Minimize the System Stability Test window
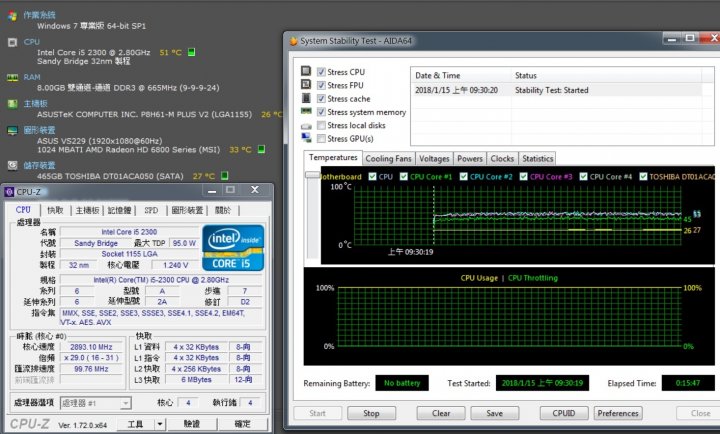Screen dimensions: 720x434 coord(672,39)
